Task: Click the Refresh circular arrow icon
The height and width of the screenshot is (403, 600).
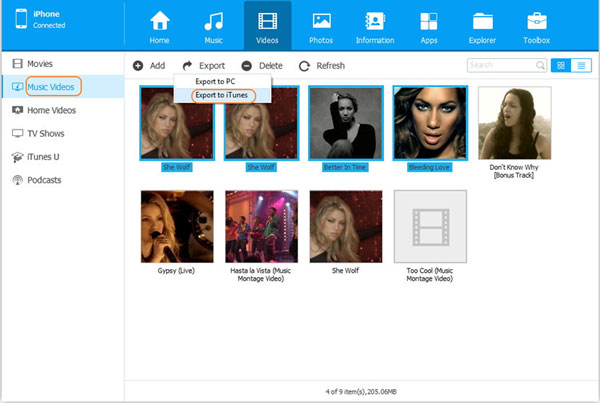Action: pos(304,66)
